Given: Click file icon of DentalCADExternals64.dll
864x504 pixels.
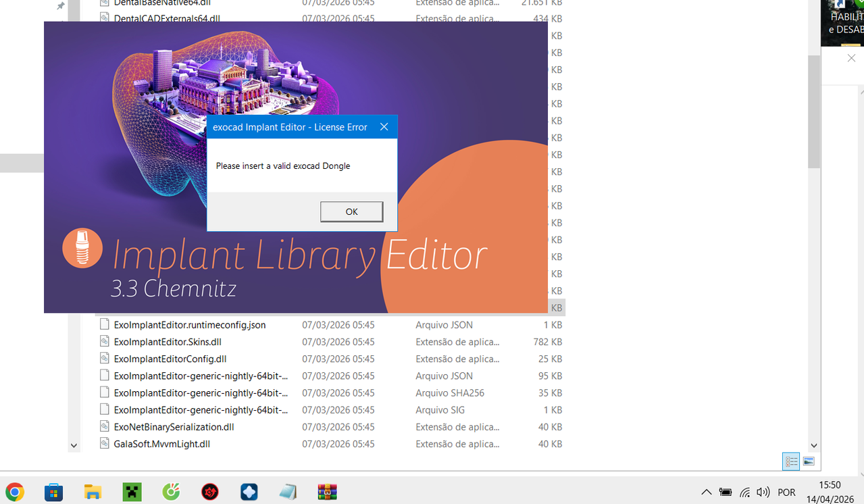Looking at the screenshot, I should pyautogui.click(x=104, y=18).
